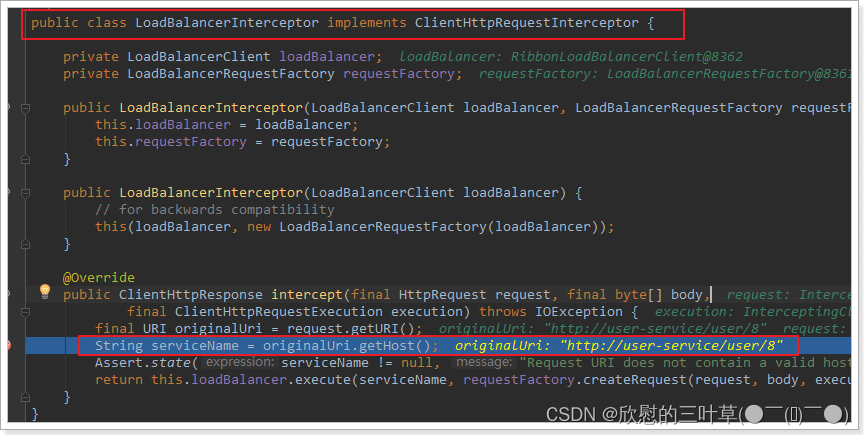
Task: Click debug hint 'RibbonLoadBalancerClient@8362'
Action: 627,57
